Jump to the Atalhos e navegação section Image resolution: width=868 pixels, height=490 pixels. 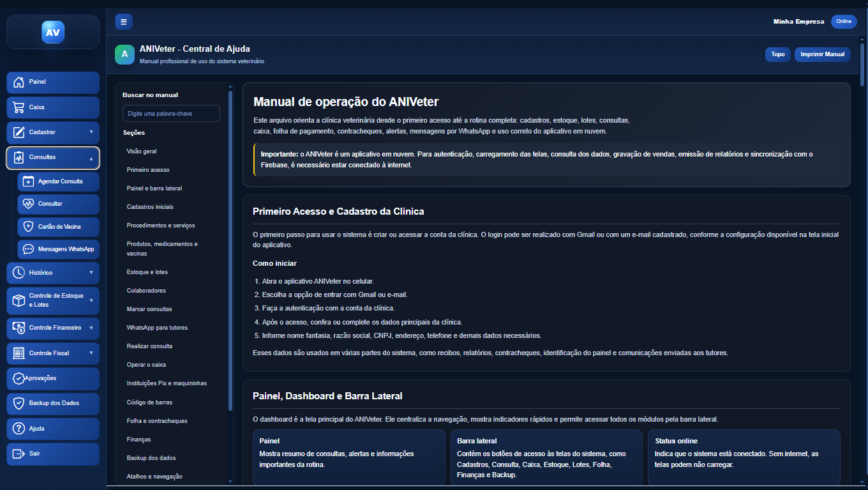pyautogui.click(x=154, y=477)
